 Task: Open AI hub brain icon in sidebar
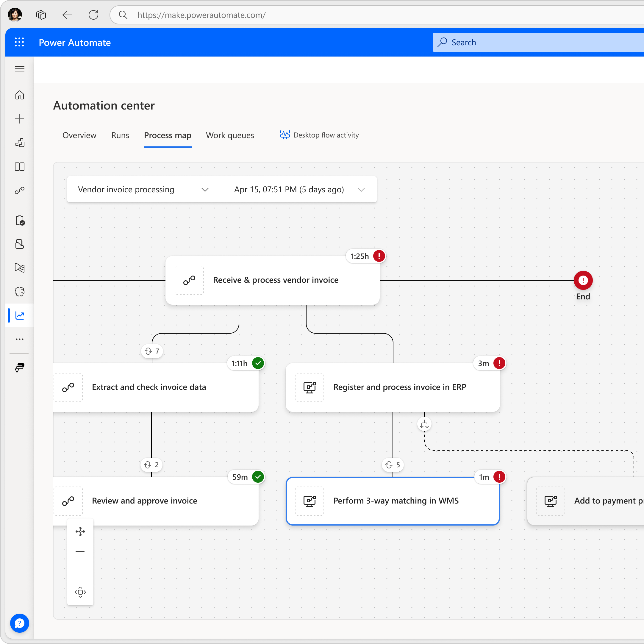coord(20,292)
